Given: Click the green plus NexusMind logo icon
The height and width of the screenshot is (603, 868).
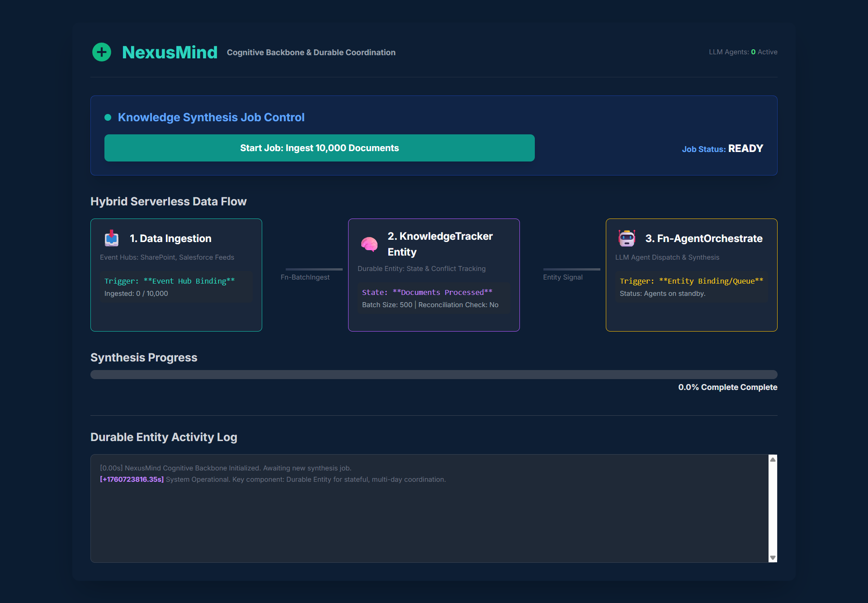Looking at the screenshot, I should (x=102, y=52).
